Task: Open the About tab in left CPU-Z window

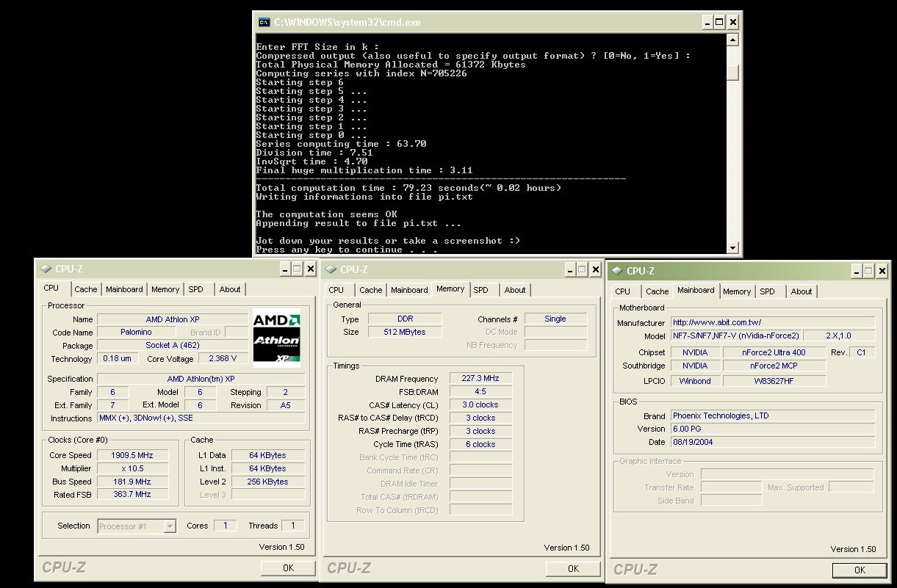Action: click(x=230, y=289)
